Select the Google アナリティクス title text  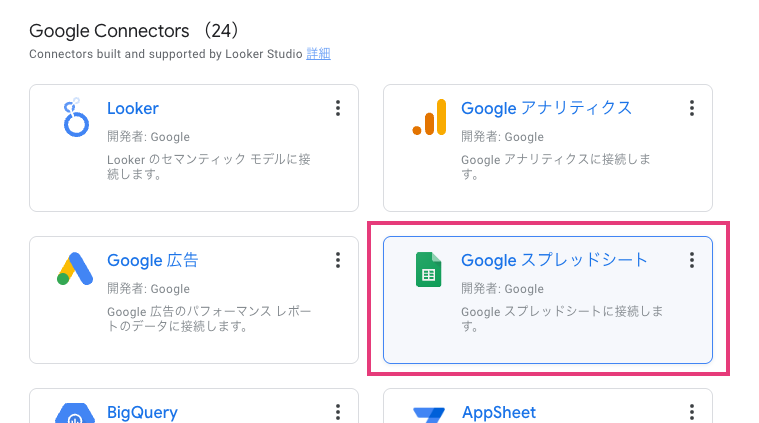546,108
